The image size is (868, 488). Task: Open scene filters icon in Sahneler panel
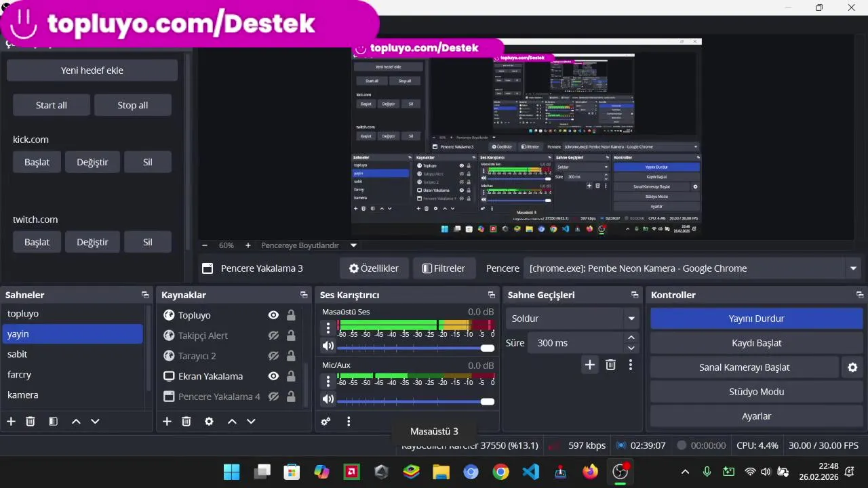pyautogui.click(x=53, y=422)
